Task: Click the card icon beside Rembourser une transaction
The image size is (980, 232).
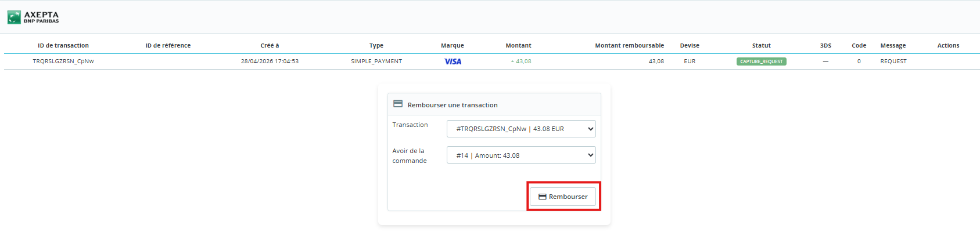Action: [398, 104]
